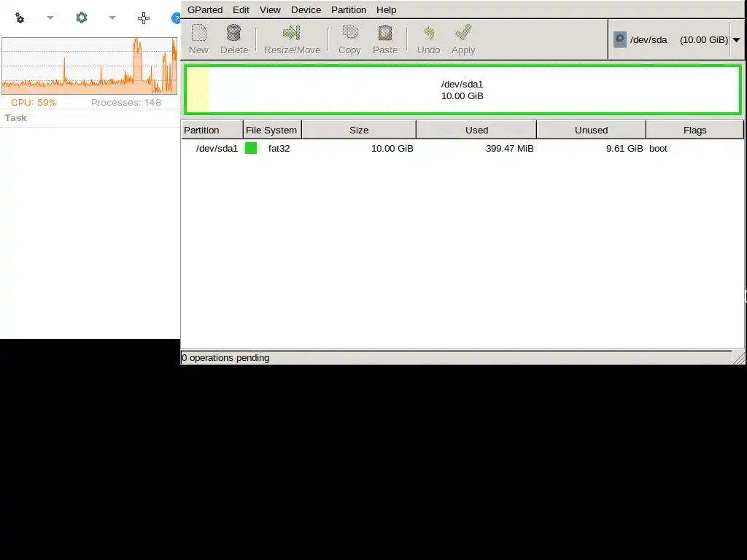747x560 pixels.
Task: Click the 399.47 MiB used cell
Action: 510,149
